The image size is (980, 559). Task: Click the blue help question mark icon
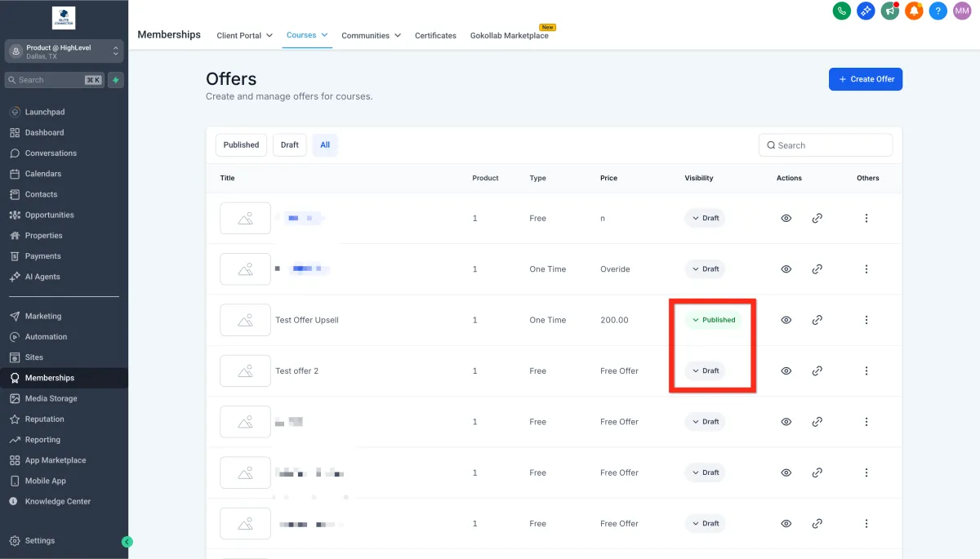938,11
